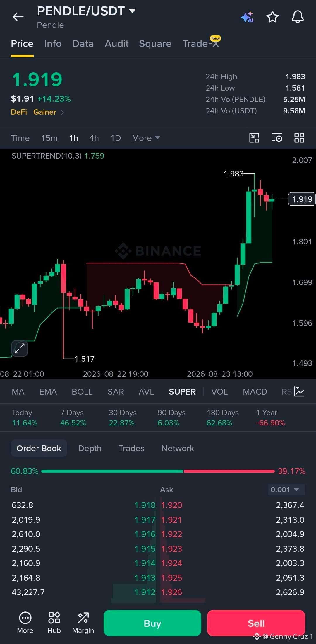
Task: Tap the 1.919 current price marker on chart
Action: (302, 199)
